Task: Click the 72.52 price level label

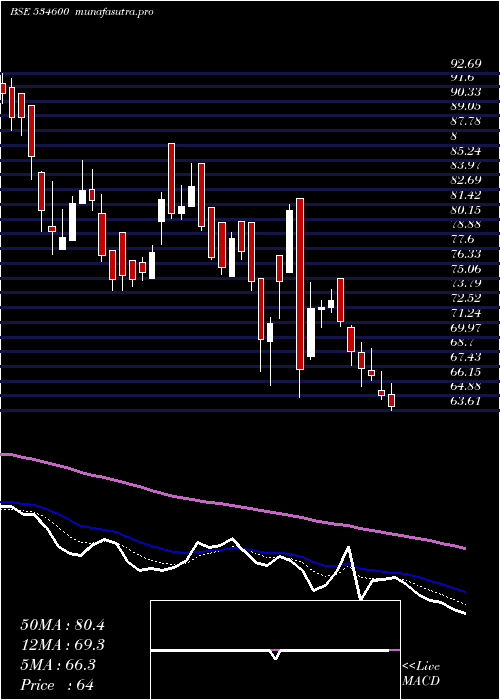Action: coord(466,298)
